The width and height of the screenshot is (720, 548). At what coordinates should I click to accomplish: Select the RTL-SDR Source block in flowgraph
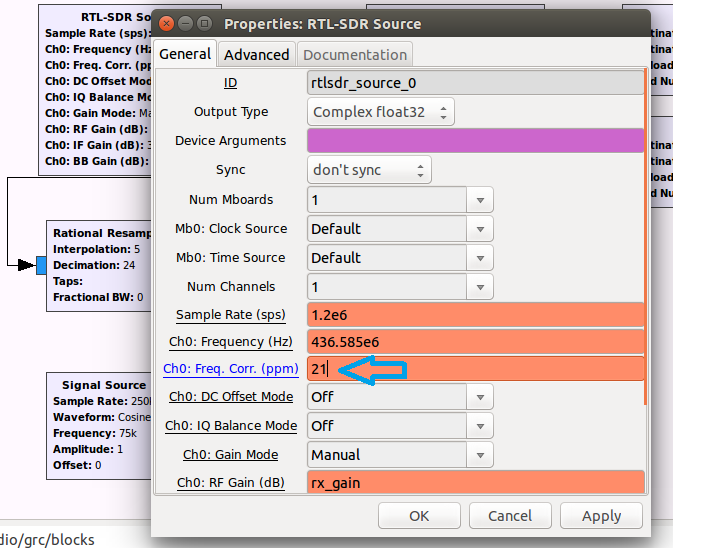point(95,90)
